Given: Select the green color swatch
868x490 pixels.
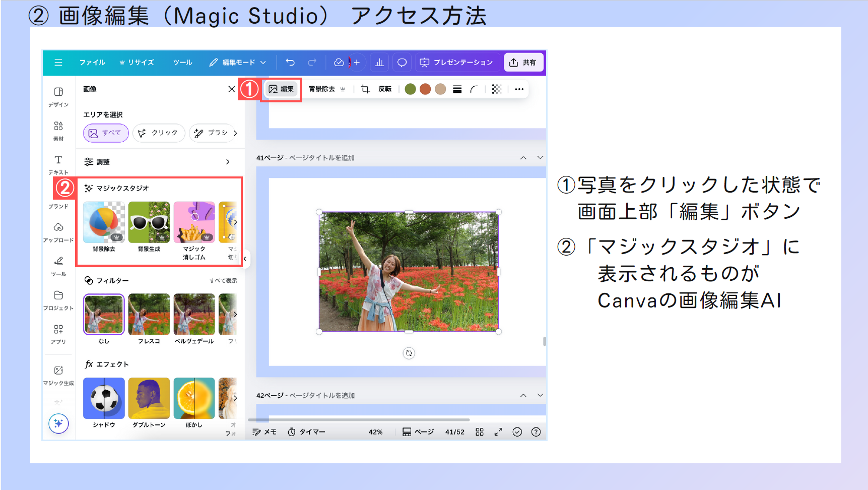Looking at the screenshot, I should 411,89.
